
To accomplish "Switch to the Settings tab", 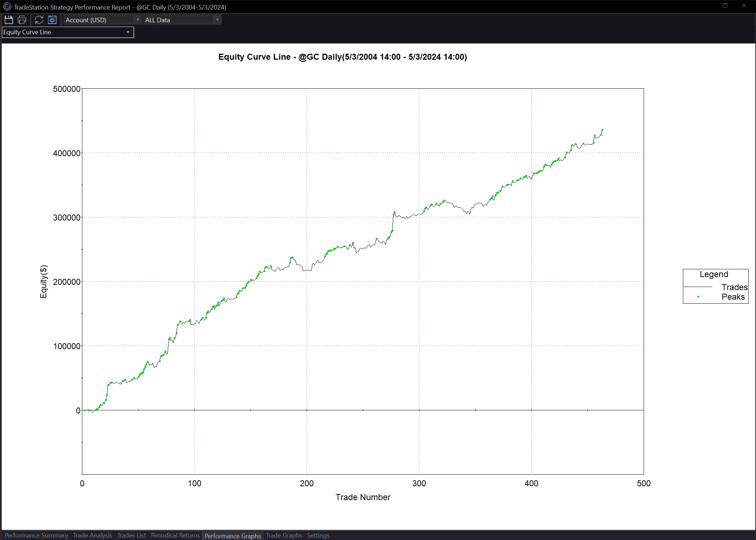I will click(318, 535).
